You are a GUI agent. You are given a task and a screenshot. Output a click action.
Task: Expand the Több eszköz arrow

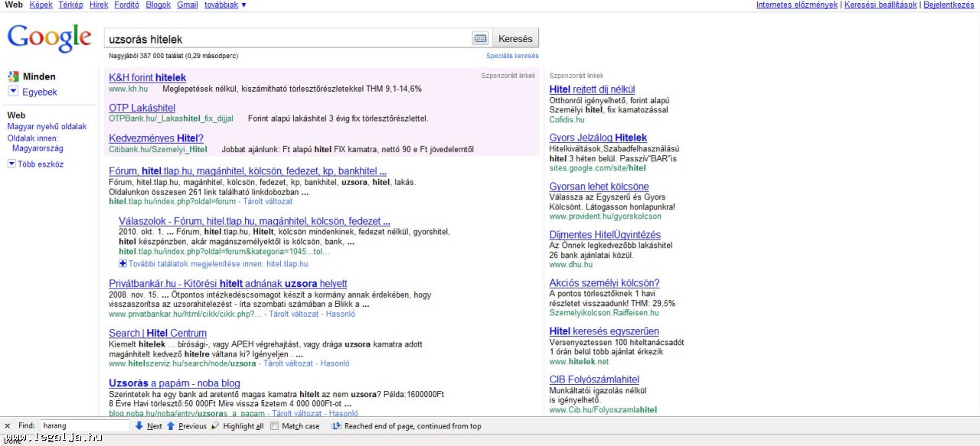(x=11, y=164)
